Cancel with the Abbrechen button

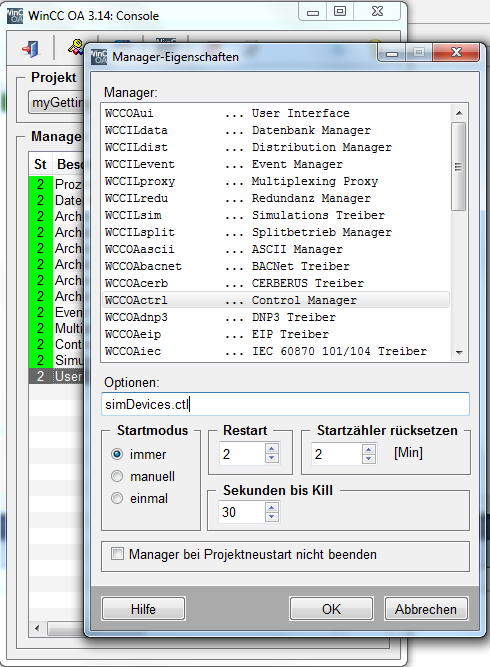tap(426, 609)
